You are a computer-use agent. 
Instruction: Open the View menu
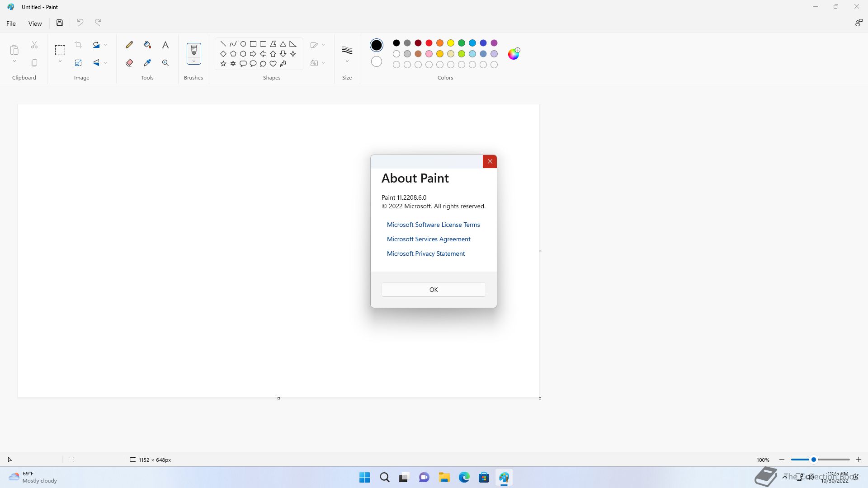coord(35,23)
